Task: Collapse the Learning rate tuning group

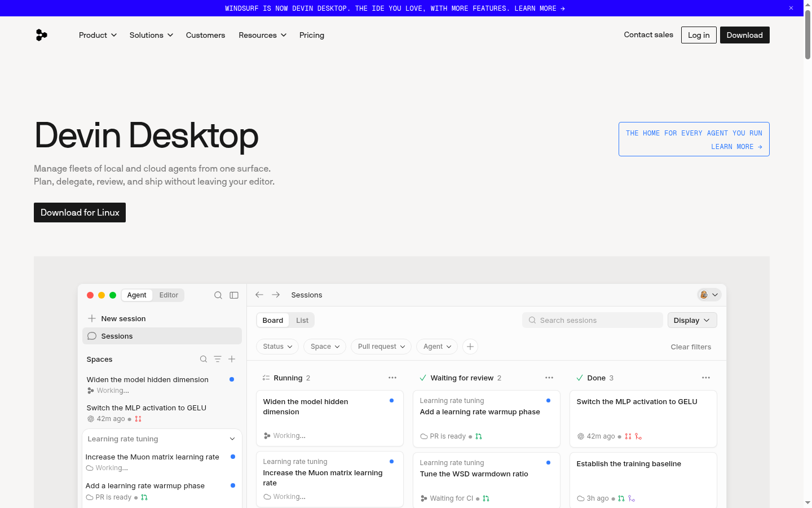Action: coord(232,439)
